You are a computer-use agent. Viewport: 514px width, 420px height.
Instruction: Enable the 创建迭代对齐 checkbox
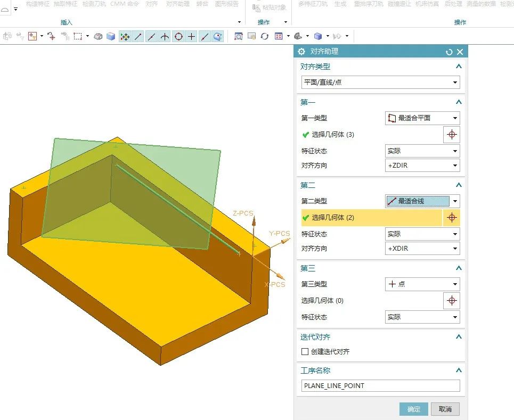pyautogui.click(x=305, y=351)
